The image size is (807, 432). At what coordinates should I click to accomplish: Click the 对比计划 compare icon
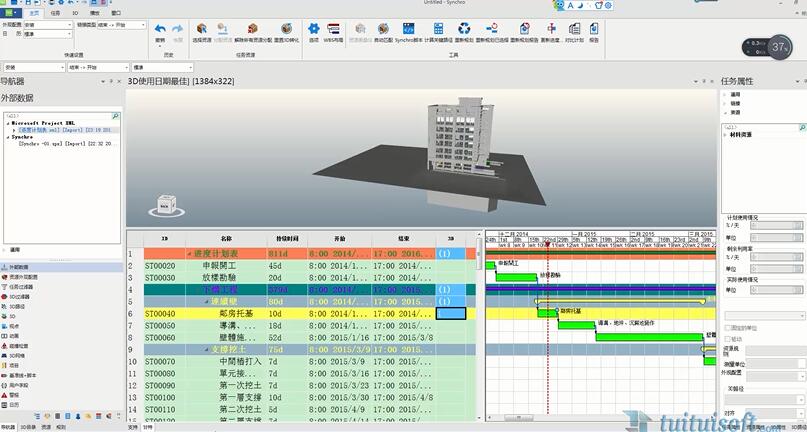575,30
